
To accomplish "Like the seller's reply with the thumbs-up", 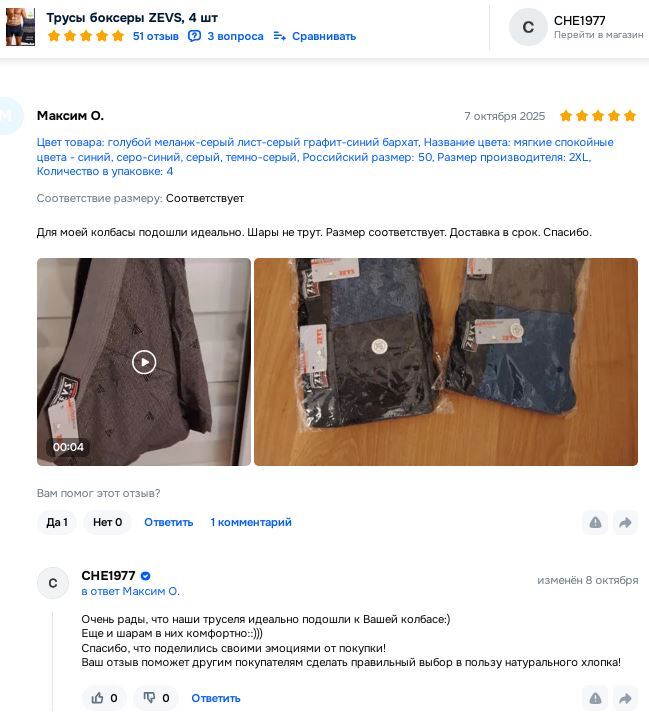I will [x=105, y=698].
